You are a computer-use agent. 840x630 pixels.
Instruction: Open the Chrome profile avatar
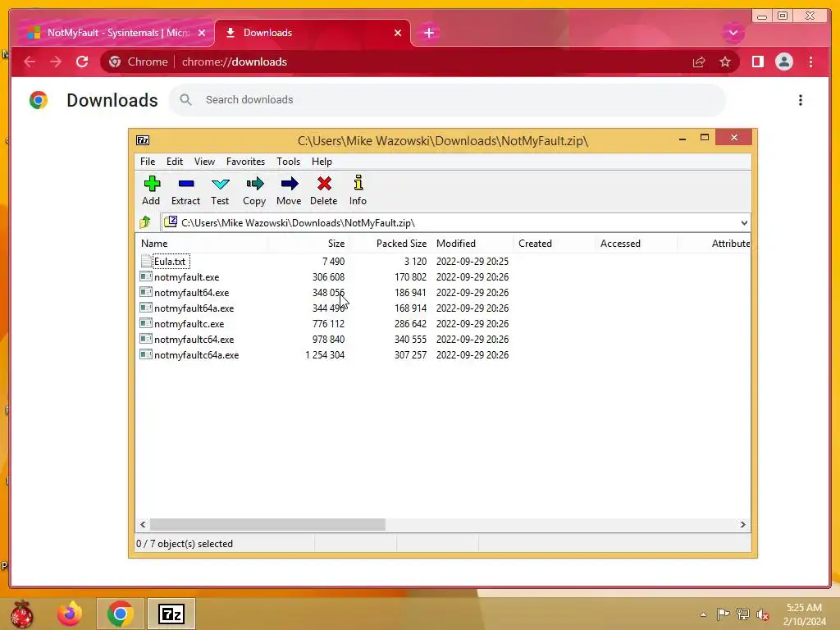click(x=783, y=62)
